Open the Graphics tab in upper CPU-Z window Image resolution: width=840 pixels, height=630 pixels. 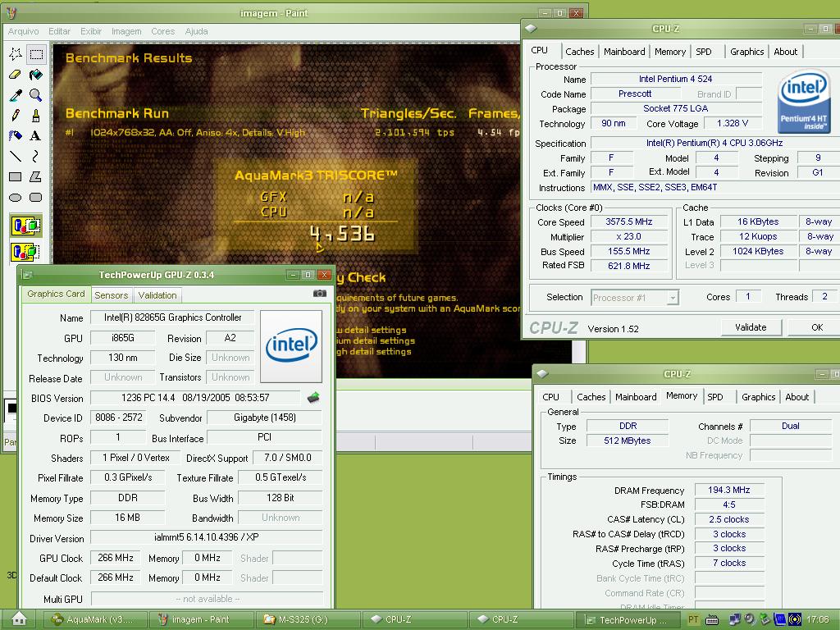746,52
